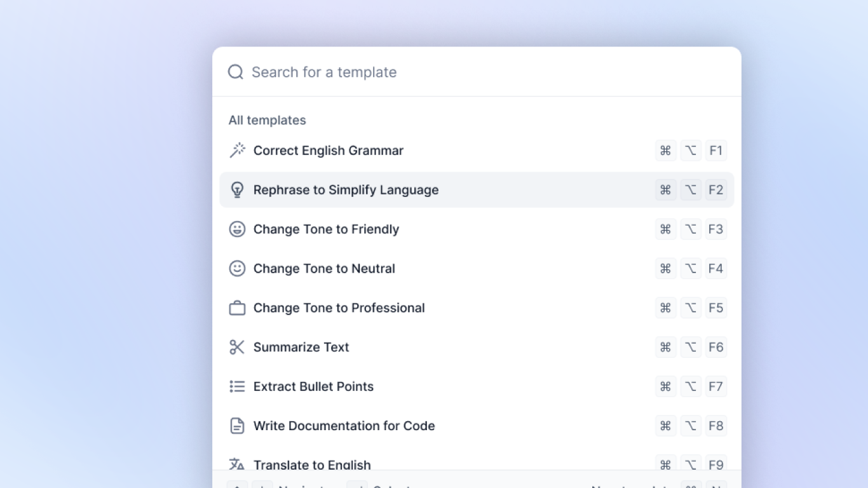Click the lightbulb icon beside Rephrase
The width and height of the screenshot is (868, 488).
(237, 190)
